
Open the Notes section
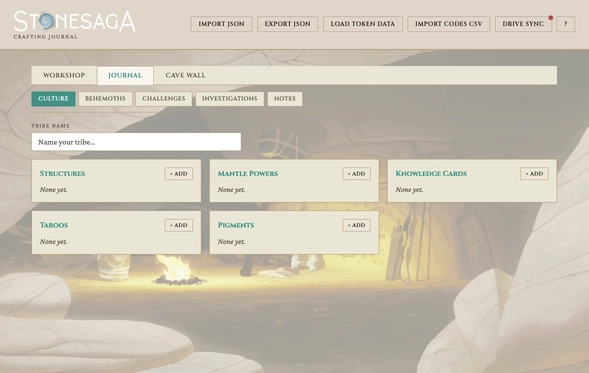click(285, 98)
